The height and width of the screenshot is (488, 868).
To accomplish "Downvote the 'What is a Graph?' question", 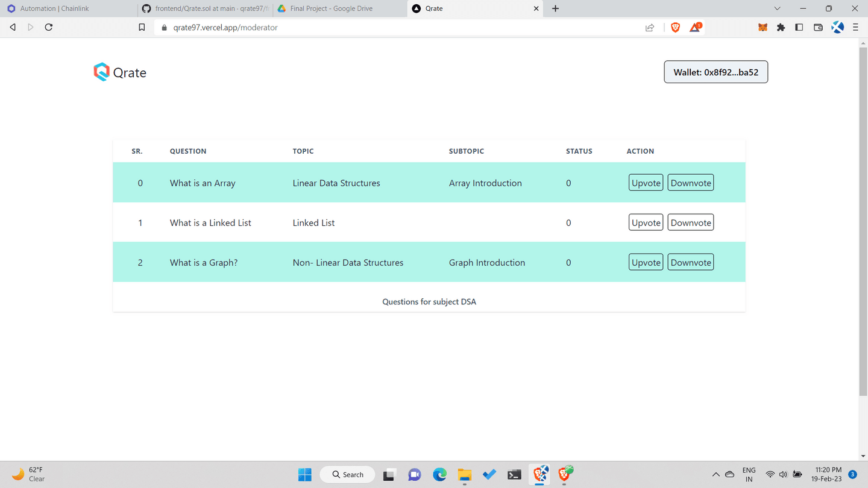I will (691, 263).
